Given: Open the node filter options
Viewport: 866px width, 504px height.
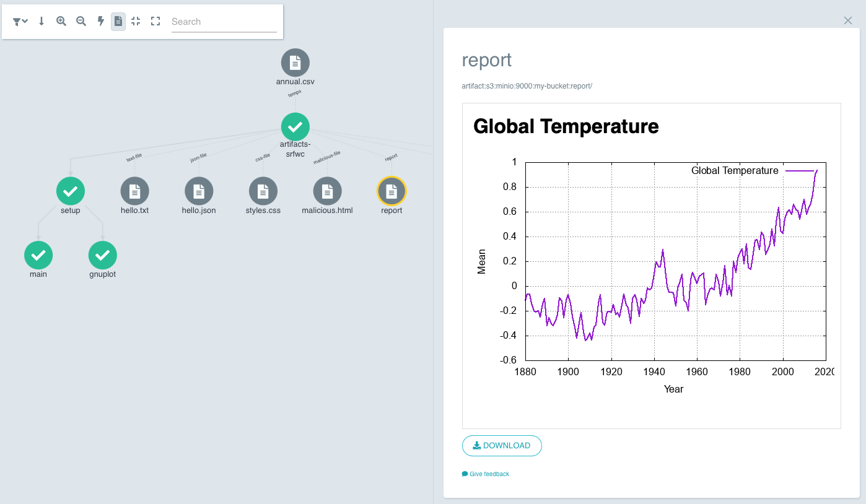Looking at the screenshot, I should click(19, 20).
